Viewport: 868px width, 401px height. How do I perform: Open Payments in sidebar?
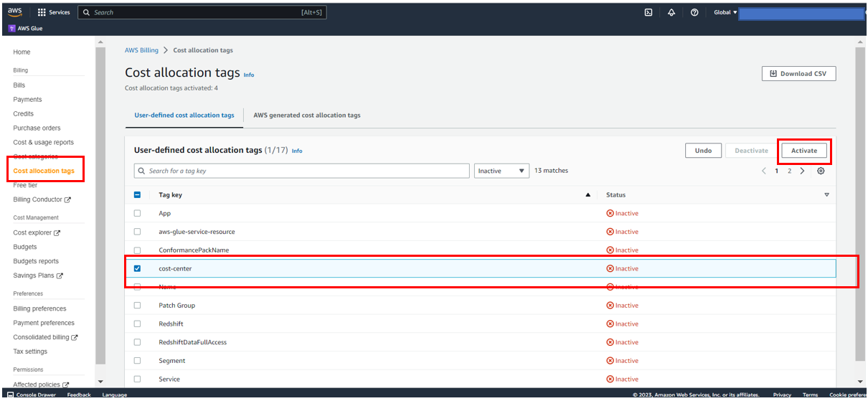tap(27, 100)
